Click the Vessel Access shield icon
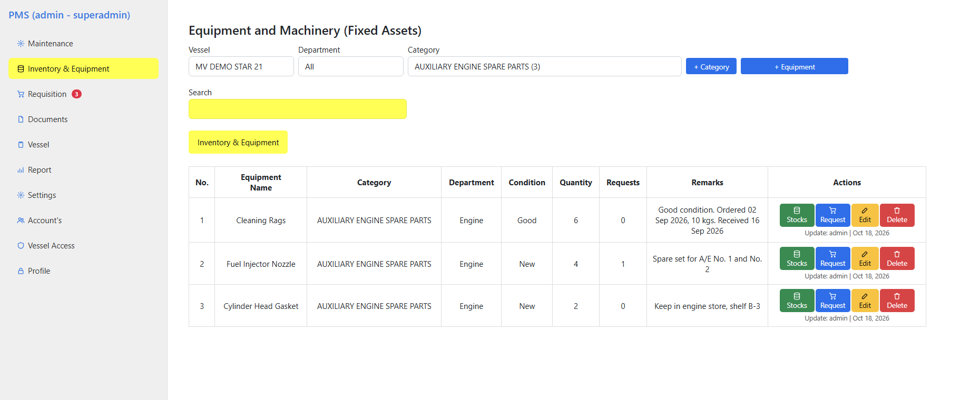This screenshot has height=400, width=980. pos(21,246)
